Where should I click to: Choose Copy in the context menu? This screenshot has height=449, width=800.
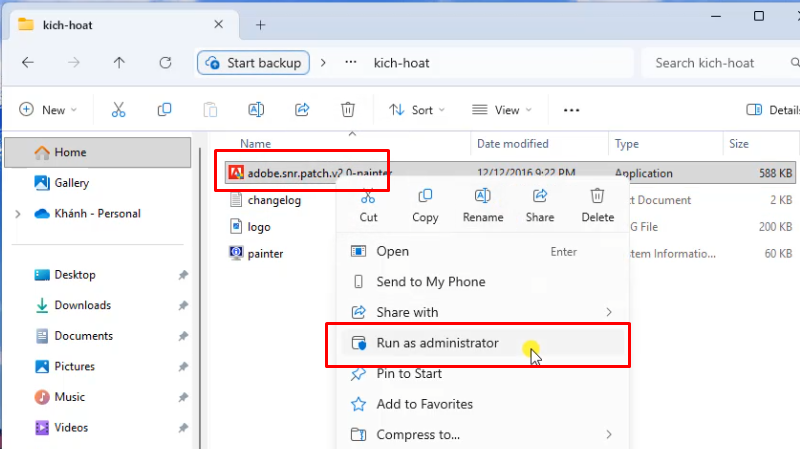[x=425, y=206]
